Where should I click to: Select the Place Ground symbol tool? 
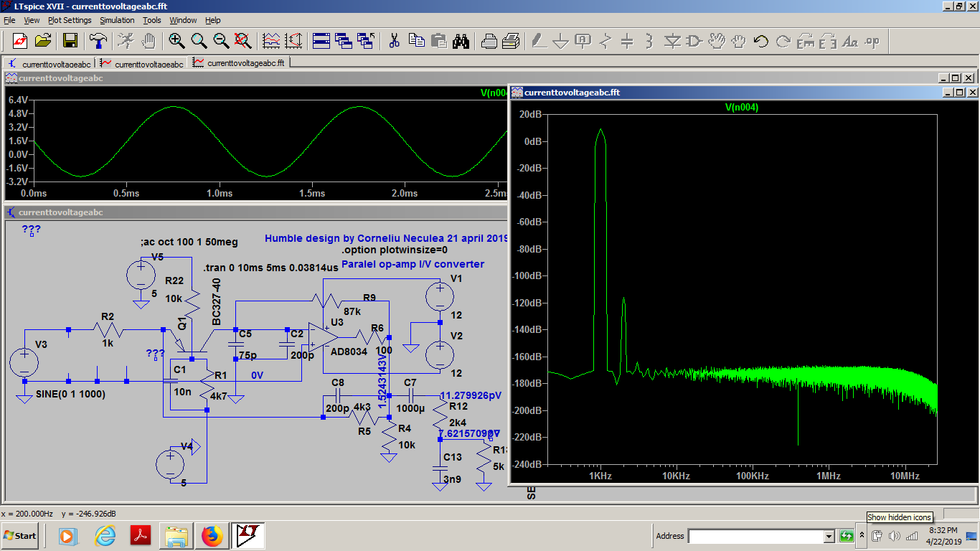click(x=561, y=40)
